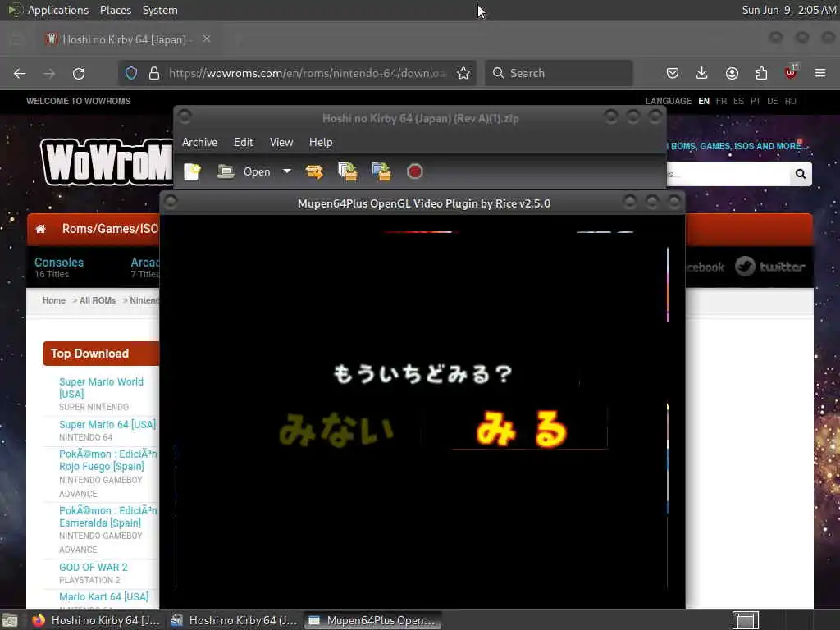This screenshot has height=630, width=840.
Task: Switch site language to RU
Action: pyautogui.click(x=790, y=101)
